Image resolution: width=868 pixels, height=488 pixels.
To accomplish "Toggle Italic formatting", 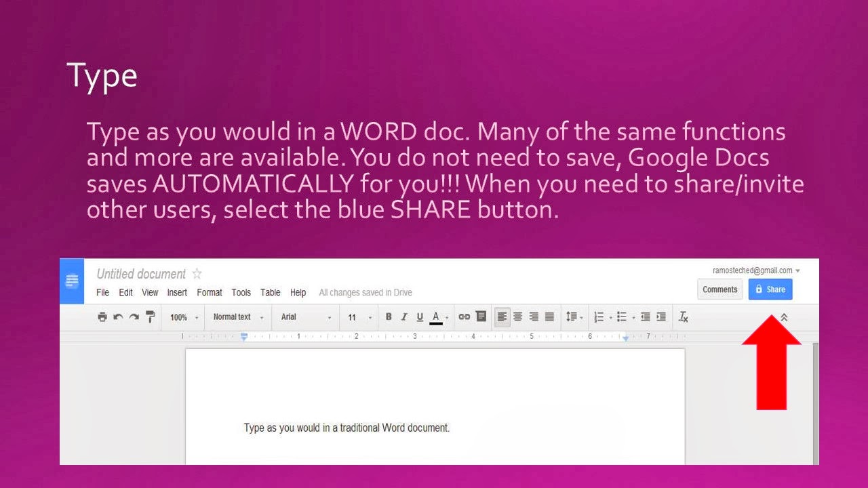I will (x=404, y=317).
